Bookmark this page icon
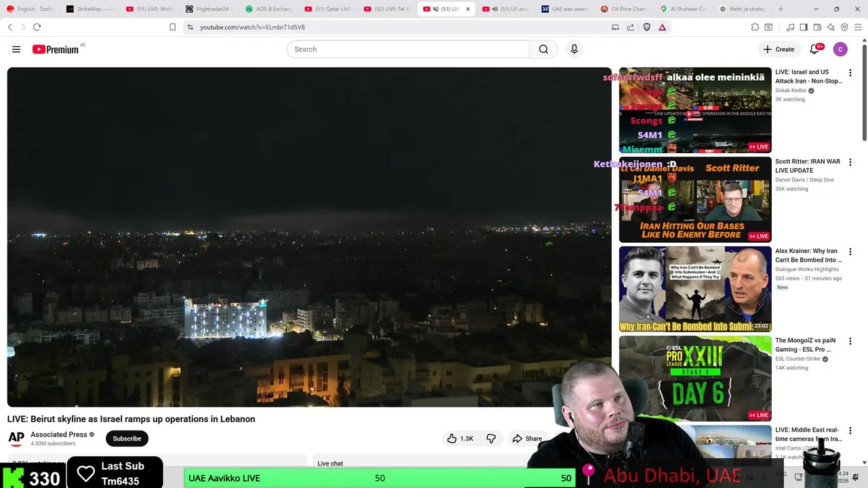The image size is (868, 488). pyautogui.click(x=172, y=27)
